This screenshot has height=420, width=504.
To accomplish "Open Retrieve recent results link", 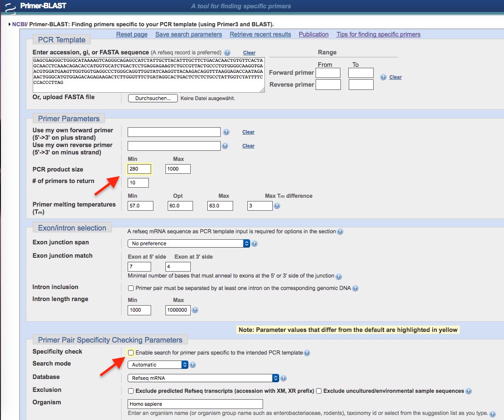I will 260,35.
